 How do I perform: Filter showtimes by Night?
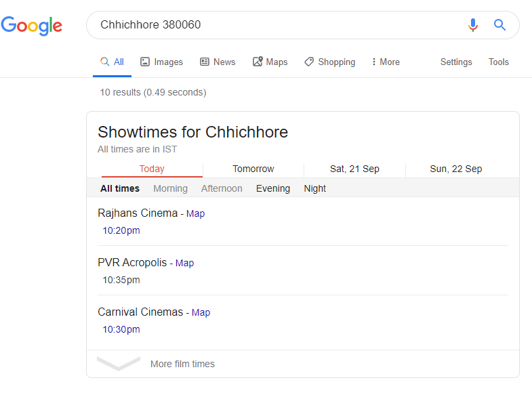pos(315,188)
